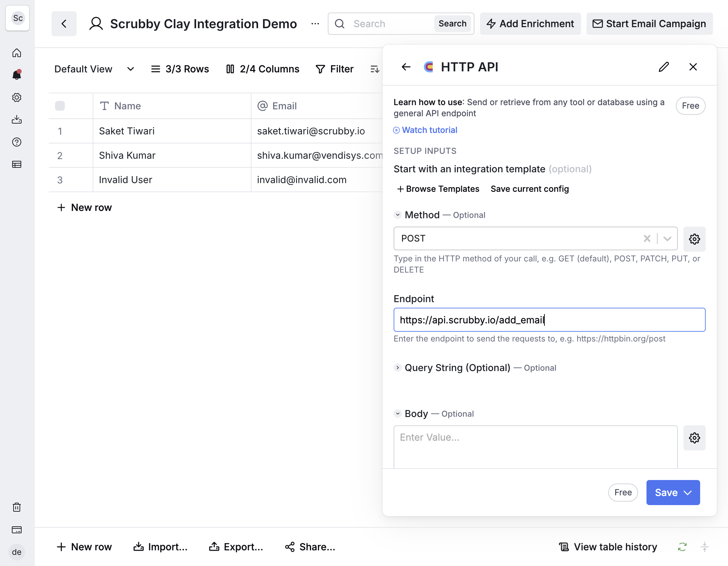Open 2/4 Columns menu

(x=263, y=69)
